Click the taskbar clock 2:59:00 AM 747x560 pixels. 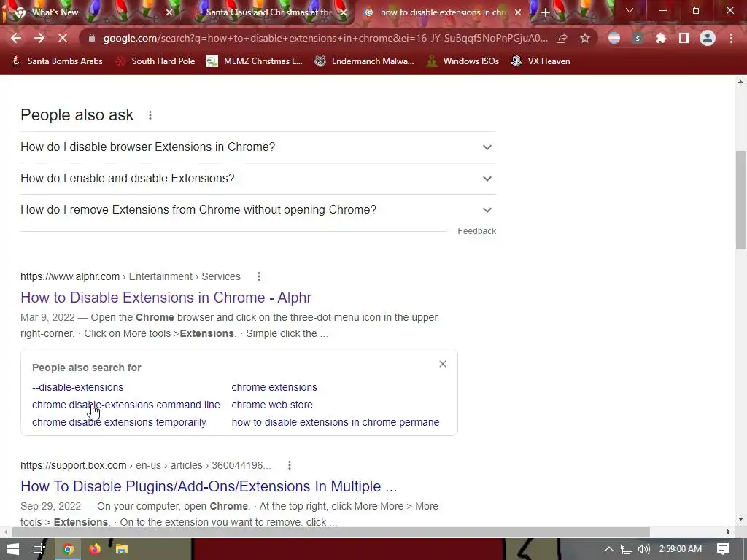coord(681,549)
